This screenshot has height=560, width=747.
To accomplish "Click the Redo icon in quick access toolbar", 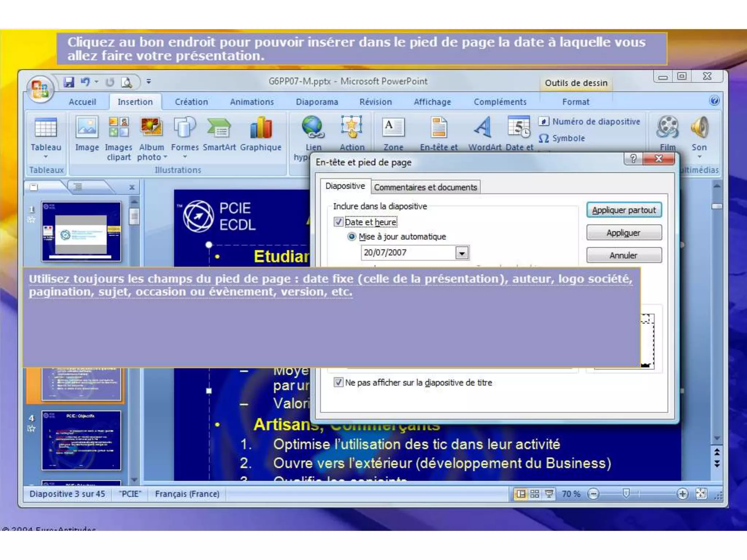I will coord(110,82).
